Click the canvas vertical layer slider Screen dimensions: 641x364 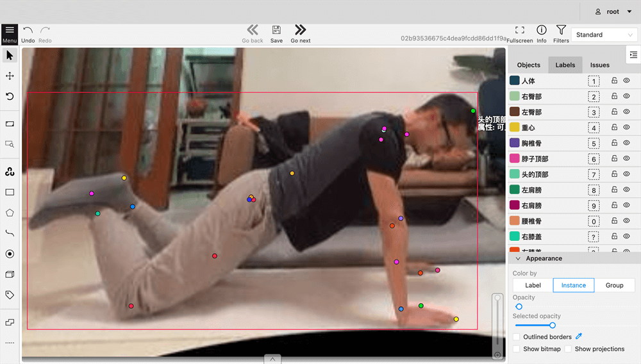tap(497, 326)
